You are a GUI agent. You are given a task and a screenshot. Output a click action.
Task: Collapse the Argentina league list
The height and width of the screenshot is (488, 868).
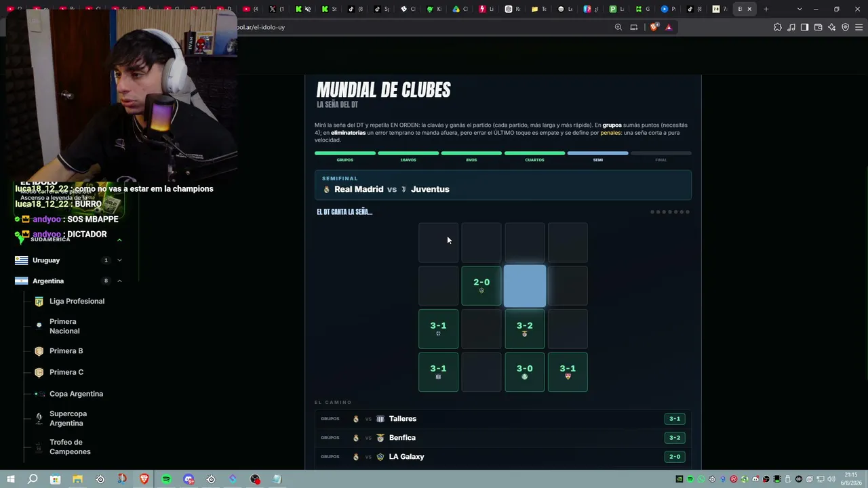[x=119, y=281]
